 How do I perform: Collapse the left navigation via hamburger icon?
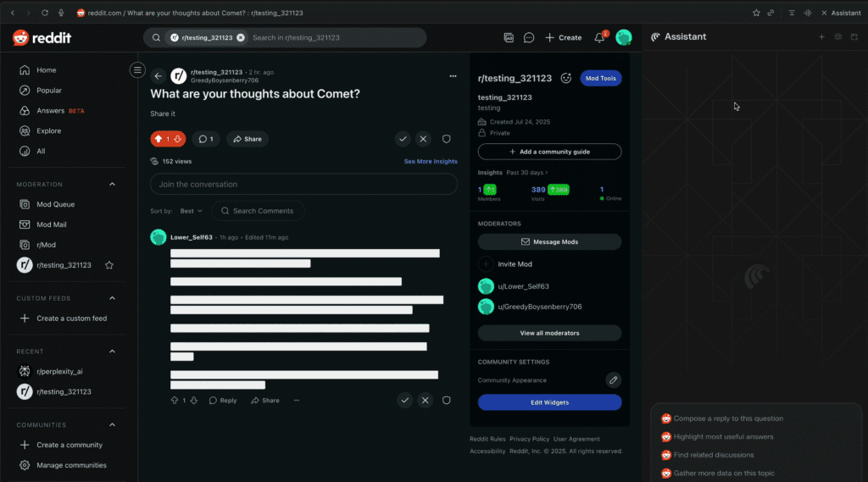point(137,69)
